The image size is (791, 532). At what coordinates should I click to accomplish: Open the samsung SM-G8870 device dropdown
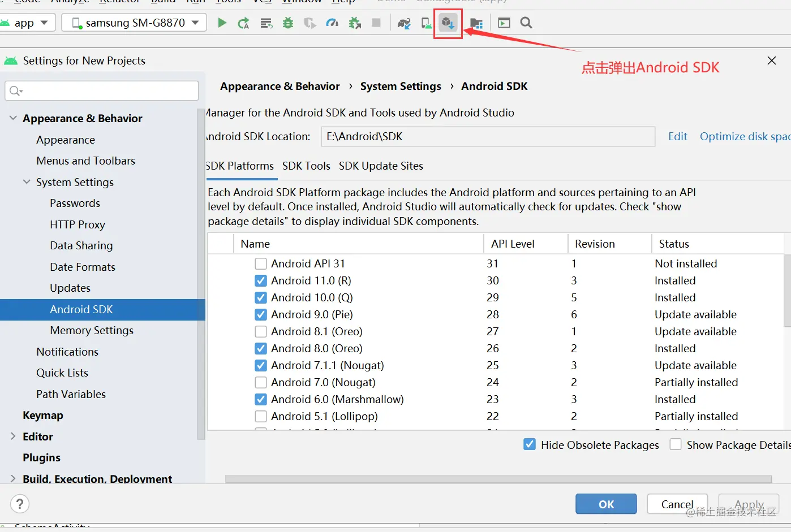pyautogui.click(x=135, y=23)
